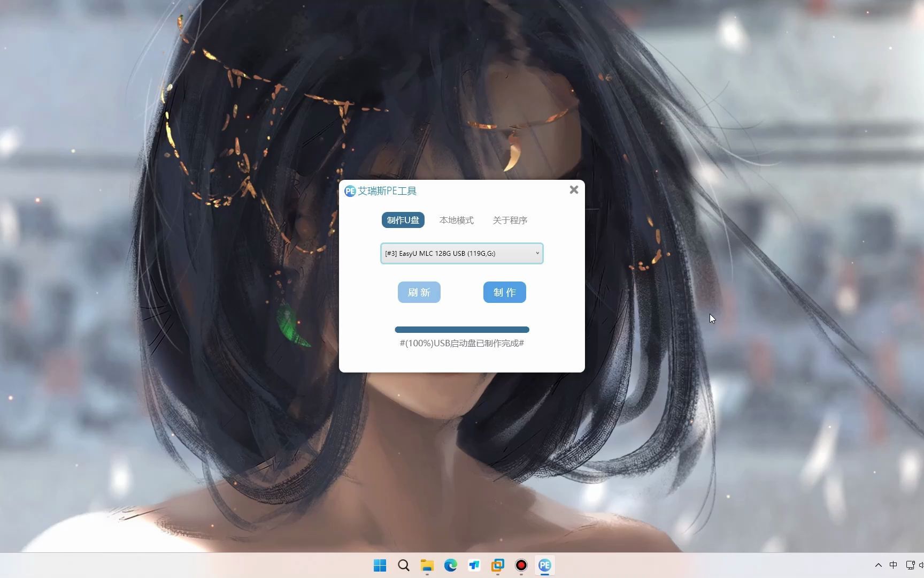
Task: Open VMware Workstation taskbar icon
Action: point(498,565)
